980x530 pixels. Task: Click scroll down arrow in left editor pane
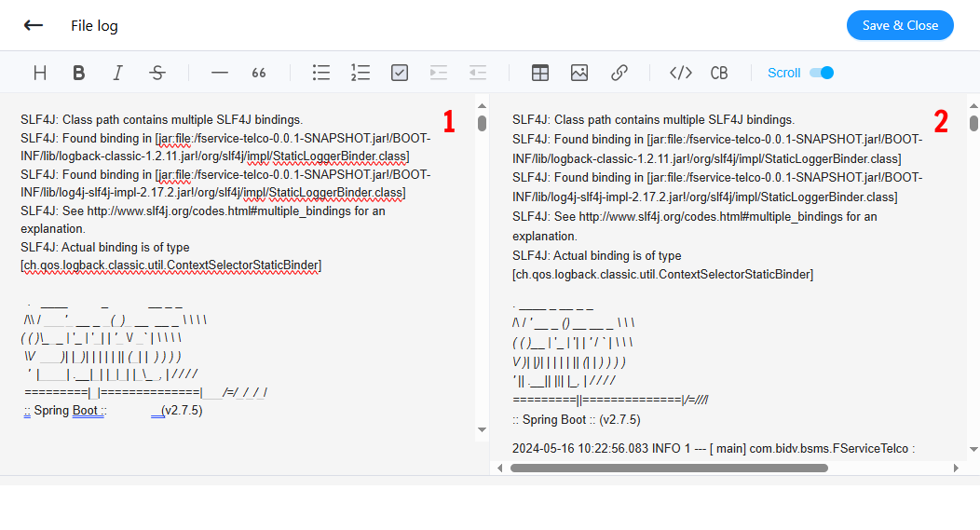pyautogui.click(x=482, y=430)
